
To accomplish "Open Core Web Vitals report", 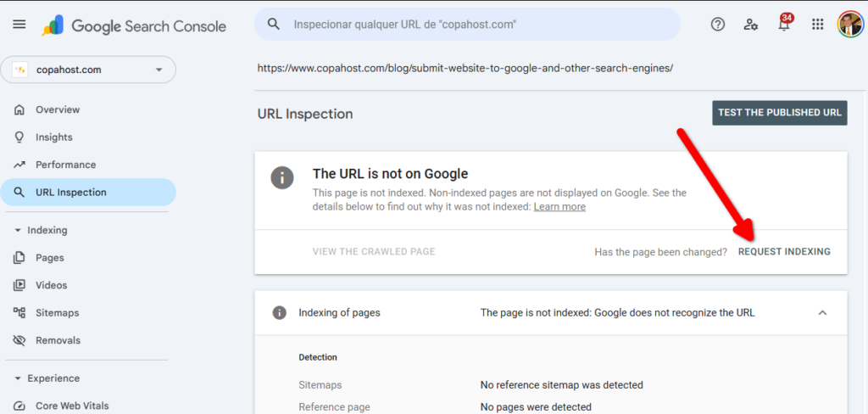I will point(73,406).
